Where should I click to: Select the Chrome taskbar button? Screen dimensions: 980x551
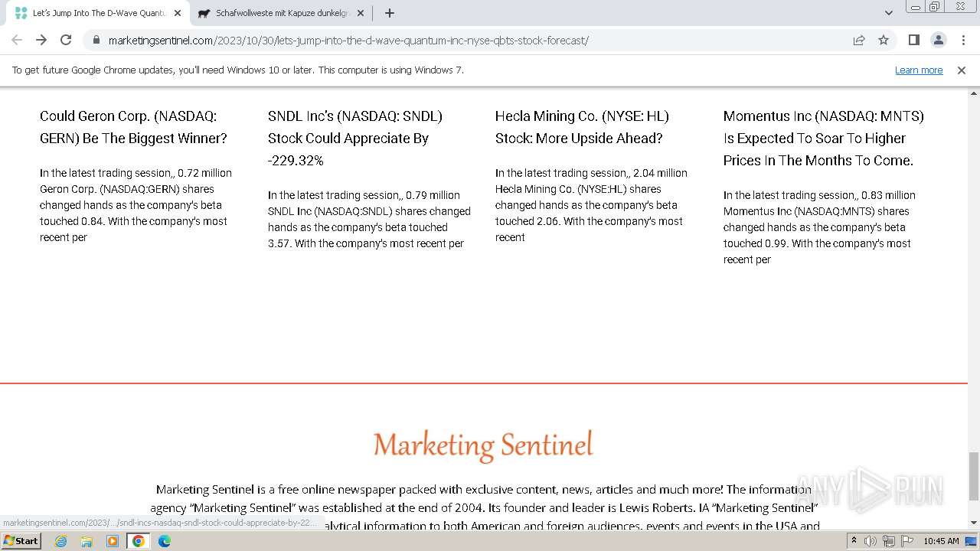point(139,541)
